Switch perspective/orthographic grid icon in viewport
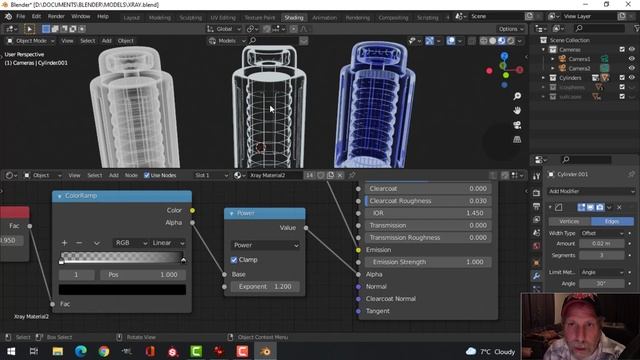The height and width of the screenshot is (360, 640). point(517,140)
